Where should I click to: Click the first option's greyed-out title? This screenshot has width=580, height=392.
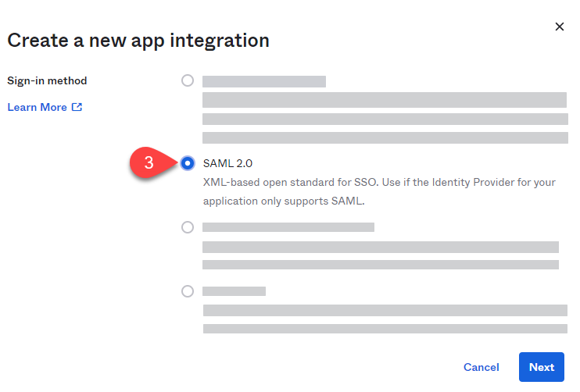coord(263,81)
